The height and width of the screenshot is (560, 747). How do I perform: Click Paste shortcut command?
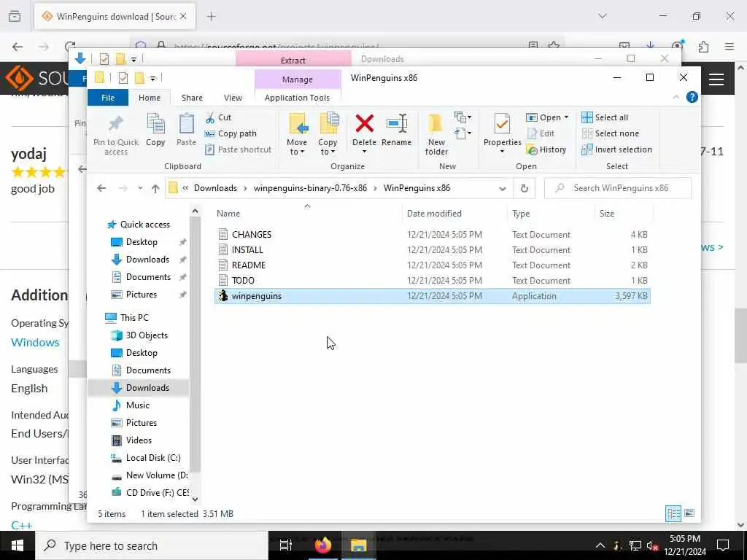(239, 149)
